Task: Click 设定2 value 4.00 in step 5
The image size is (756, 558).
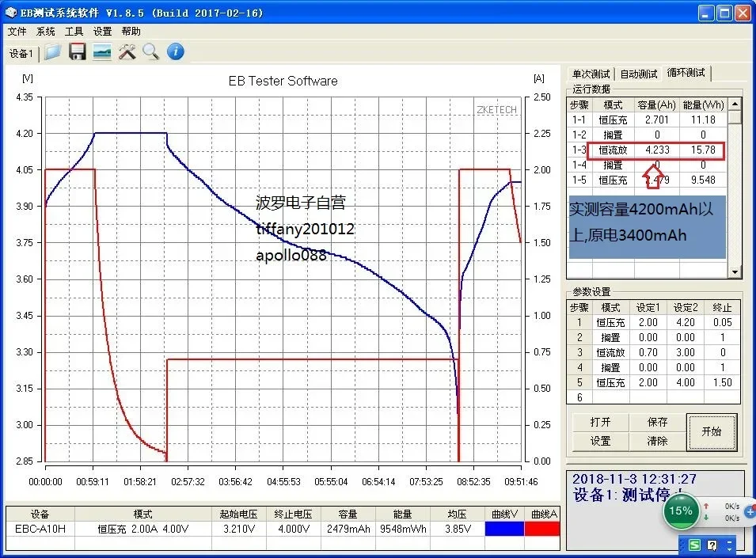Action: click(x=685, y=382)
